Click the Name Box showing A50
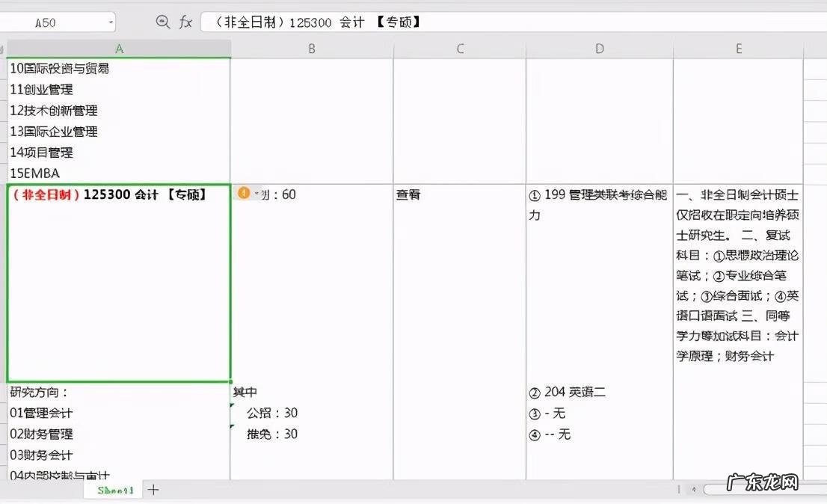The image size is (827, 504). [x=58, y=22]
